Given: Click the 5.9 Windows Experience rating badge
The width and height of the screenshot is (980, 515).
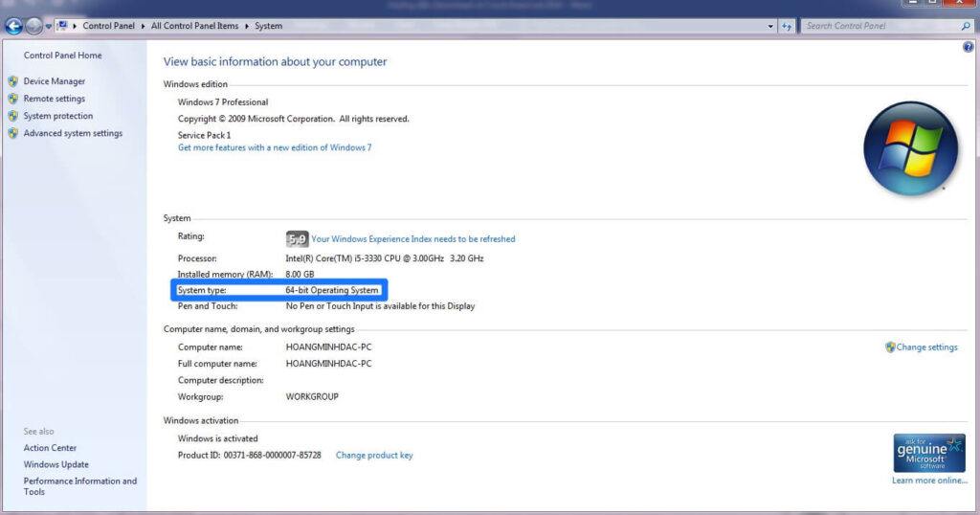Looking at the screenshot, I should pos(297,238).
